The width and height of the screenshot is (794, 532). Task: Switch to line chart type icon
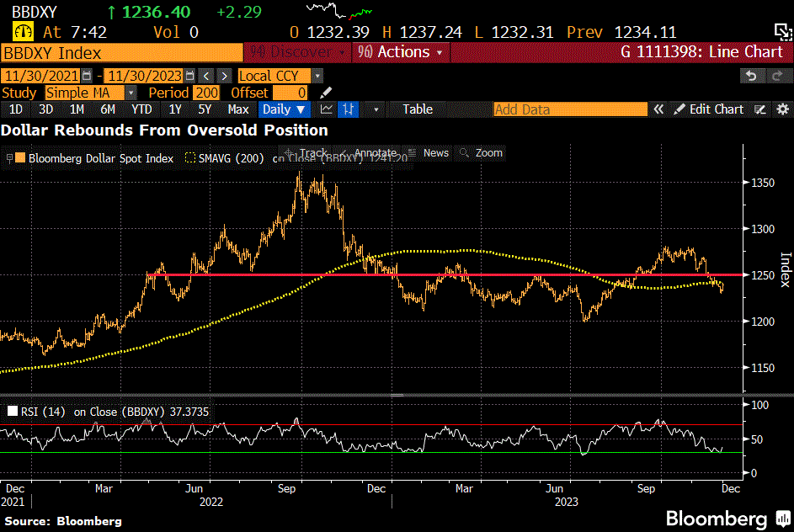[327, 109]
